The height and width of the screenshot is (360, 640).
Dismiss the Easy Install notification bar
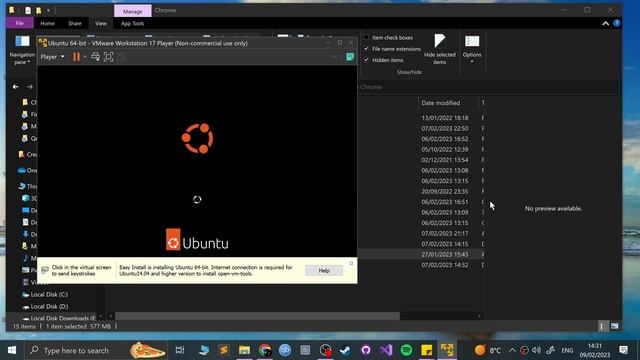[x=351, y=263]
